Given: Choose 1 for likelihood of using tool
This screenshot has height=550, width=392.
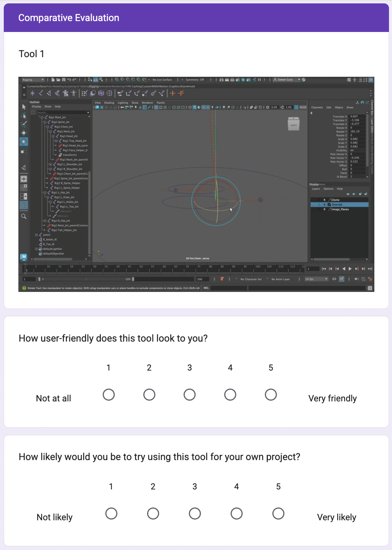Looking at the screenshot, I should (111, 514).
